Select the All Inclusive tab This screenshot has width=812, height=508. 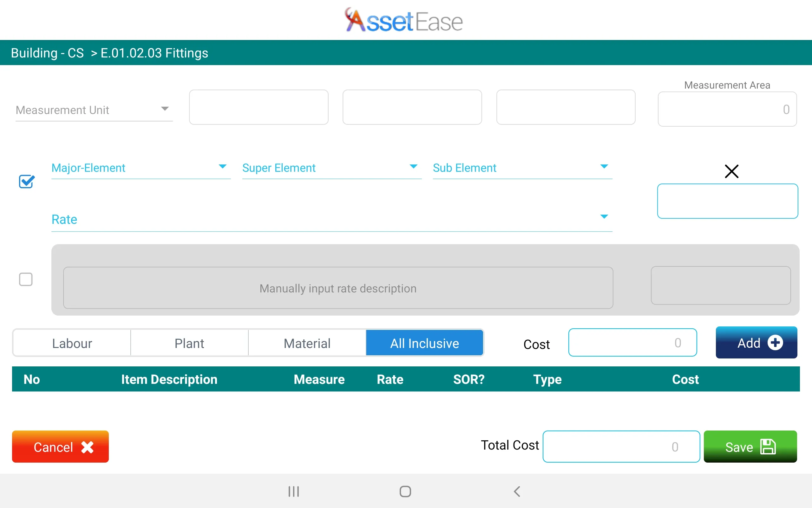coord(424,343)
